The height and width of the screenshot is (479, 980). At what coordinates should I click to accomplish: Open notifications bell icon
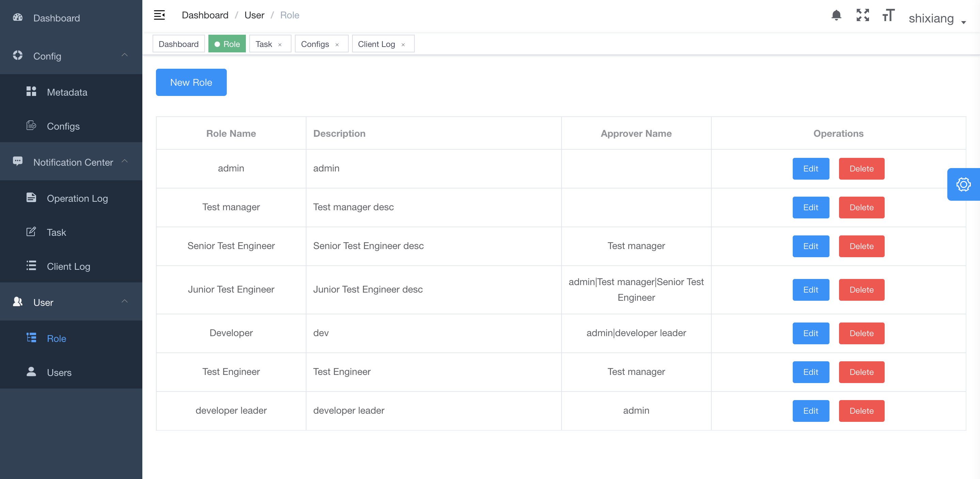click(836, 15)
